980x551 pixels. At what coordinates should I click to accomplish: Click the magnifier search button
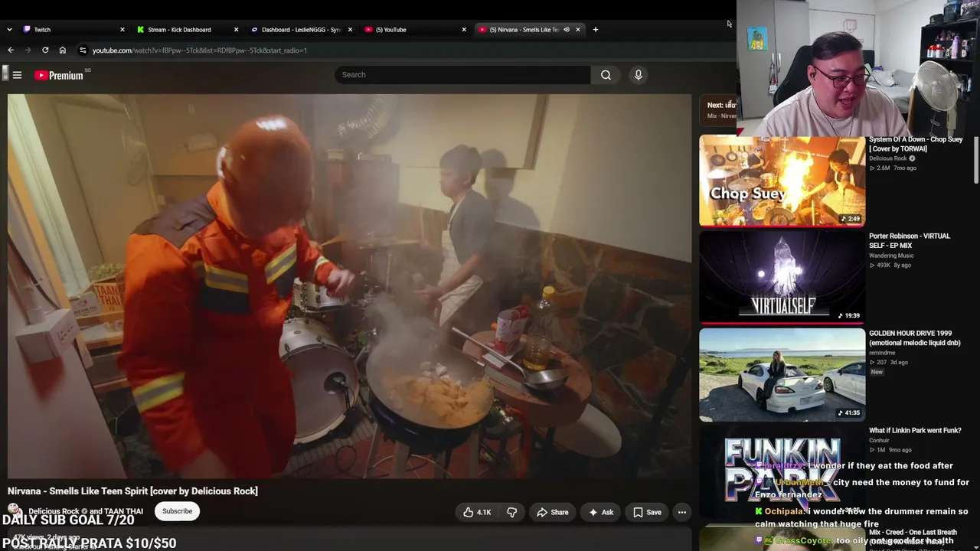coord(606,75)
